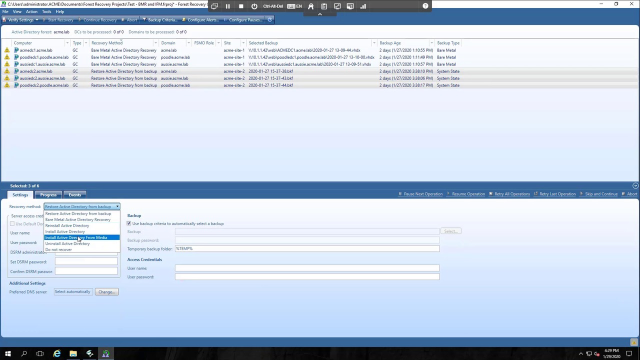
Task: Click the clipboard icon in the remote toolbar
Action: [x=324, y=6]
